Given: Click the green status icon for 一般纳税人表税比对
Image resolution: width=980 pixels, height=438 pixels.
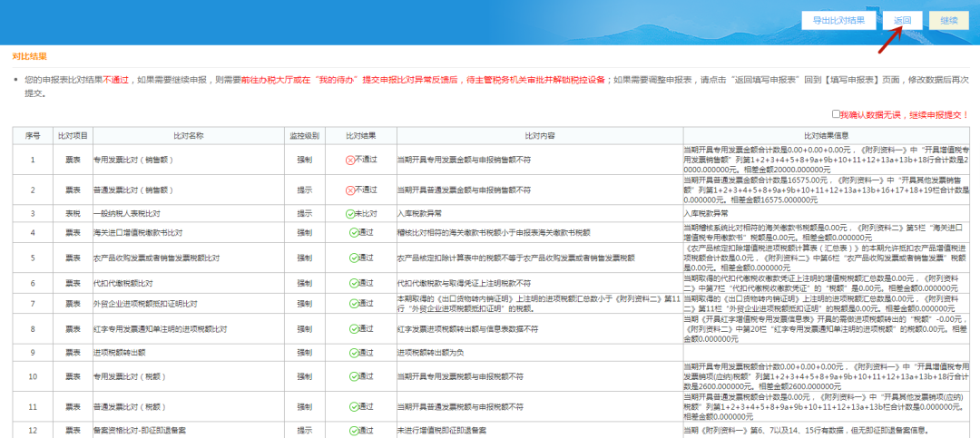Looking at the screenshot, I should 350,214.
